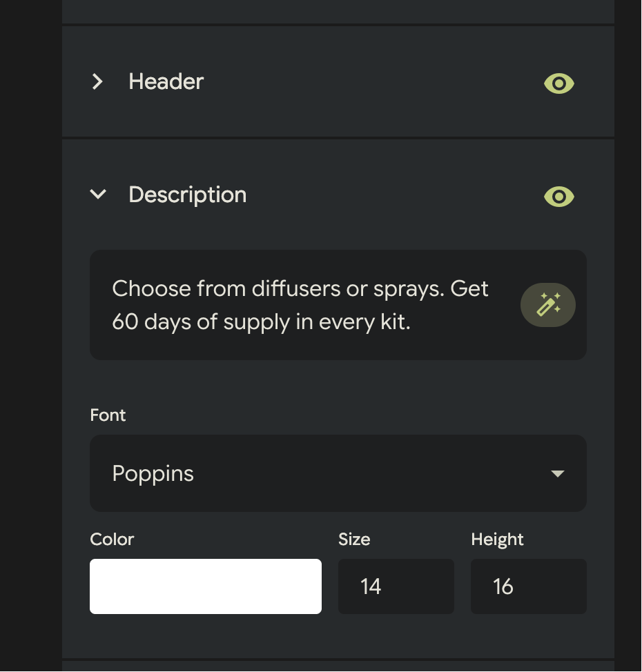
Task: Click the Font label
Action: tap(108, 415)
